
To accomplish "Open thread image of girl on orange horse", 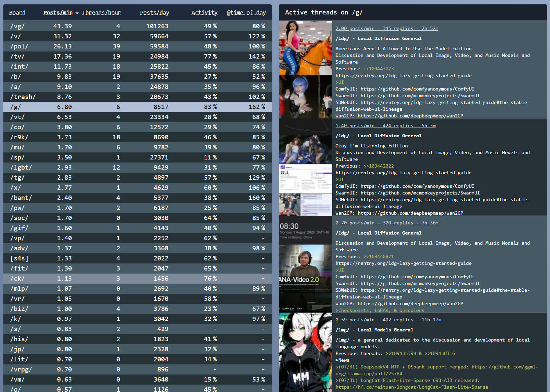I will coord(305,48).
